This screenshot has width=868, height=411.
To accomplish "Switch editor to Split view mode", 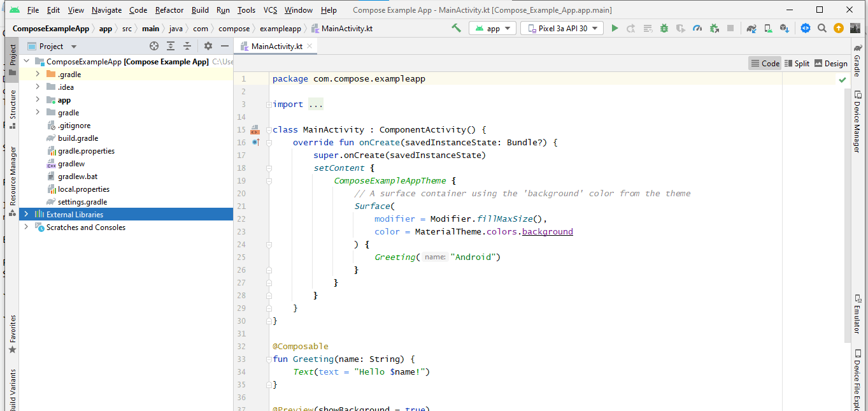I will coord(797,63).
